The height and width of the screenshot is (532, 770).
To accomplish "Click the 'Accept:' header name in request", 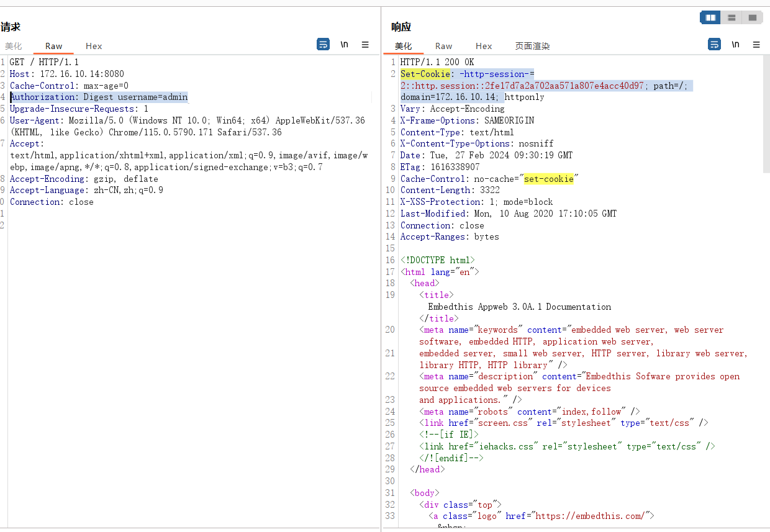I will [x=27, y=143].
